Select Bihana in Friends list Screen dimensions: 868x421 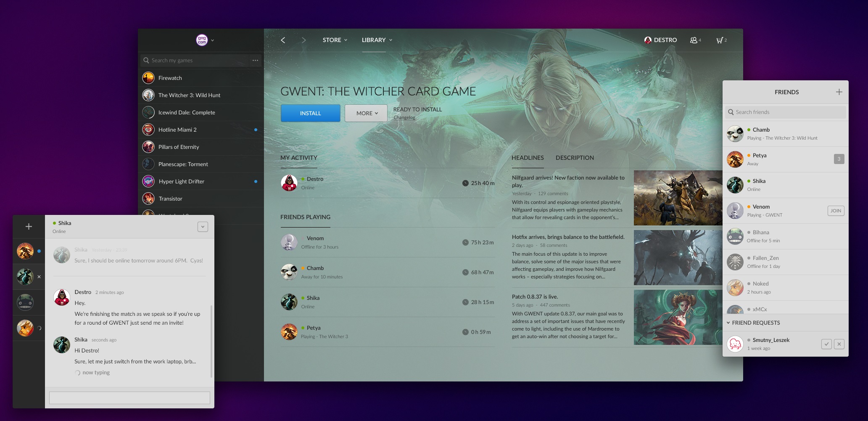[786, 236]
